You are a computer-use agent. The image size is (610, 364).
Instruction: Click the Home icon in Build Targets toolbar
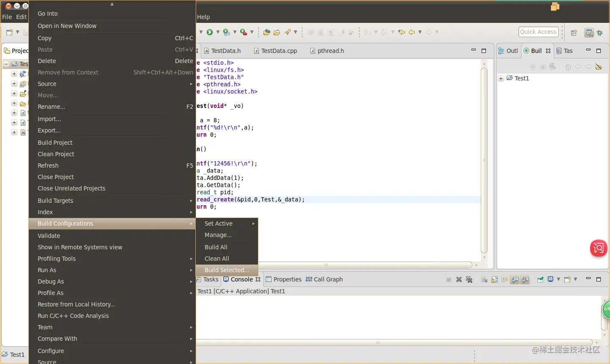pyautogui.click(x=568, y=66)
